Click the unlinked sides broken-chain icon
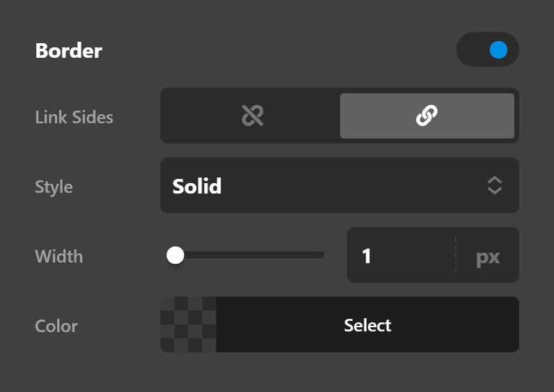 pyautogui.click(x=252, y=116)
